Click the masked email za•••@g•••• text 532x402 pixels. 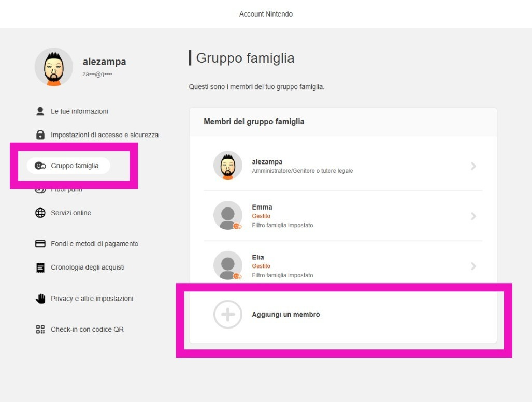[97, 74]
